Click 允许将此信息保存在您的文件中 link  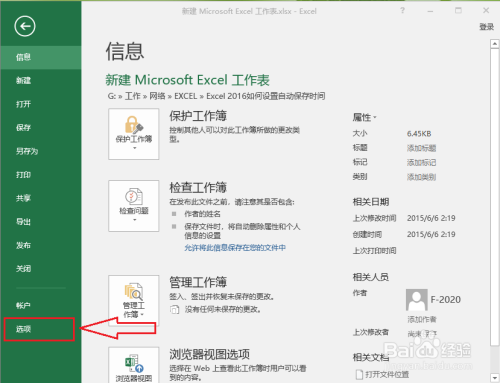pos(235,248)
